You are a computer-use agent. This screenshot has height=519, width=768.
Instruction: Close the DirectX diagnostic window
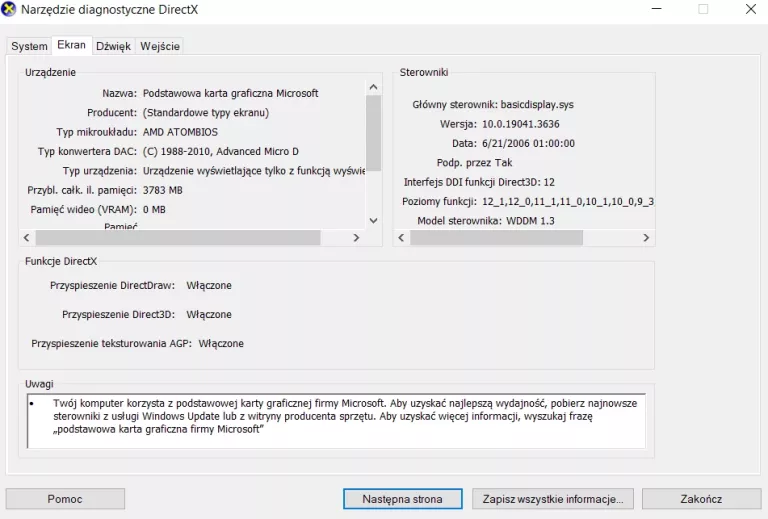(750, 9)
